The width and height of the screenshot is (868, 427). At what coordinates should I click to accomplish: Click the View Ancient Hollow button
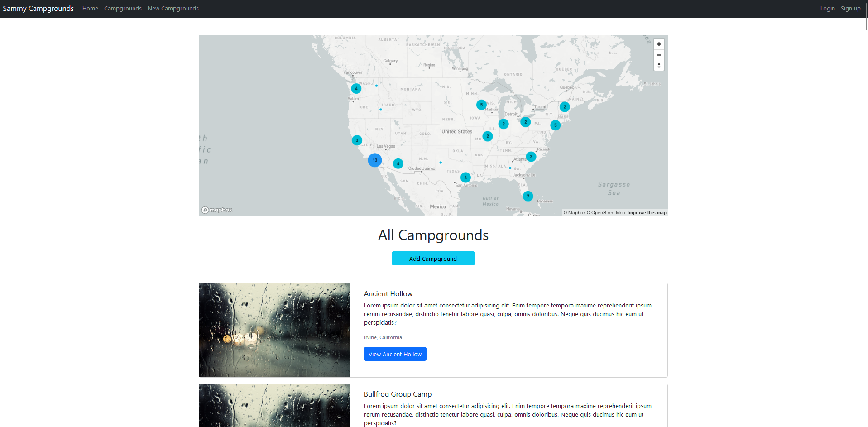tap(395, 354)
